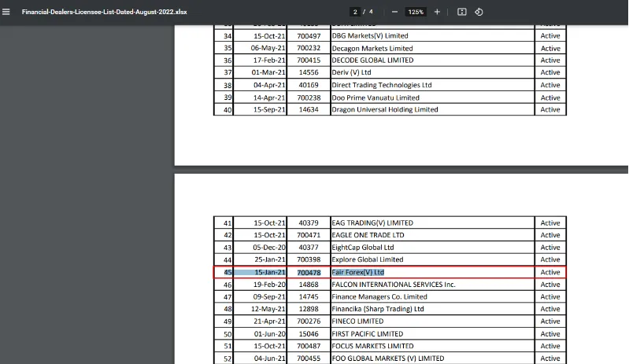Click license number 700415

[309, 61]
